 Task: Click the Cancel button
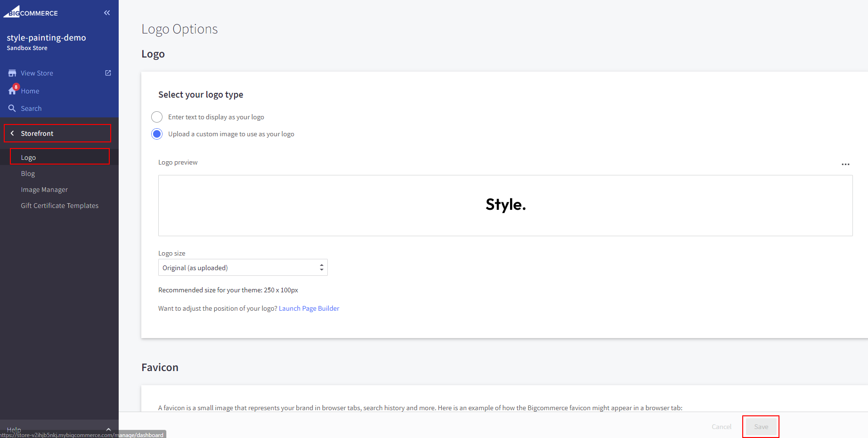[x=721, y=427]
